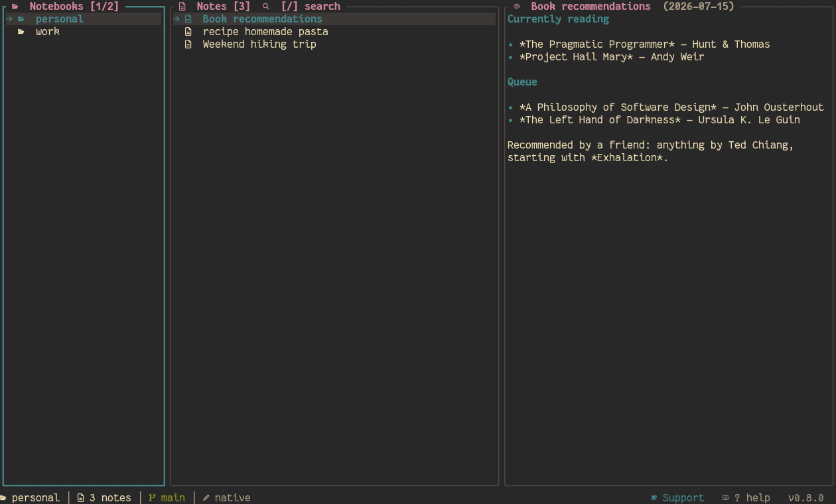The image size is (836, 504).
Task: Click the keyboard icon beside help
Action: click(726, 497)
